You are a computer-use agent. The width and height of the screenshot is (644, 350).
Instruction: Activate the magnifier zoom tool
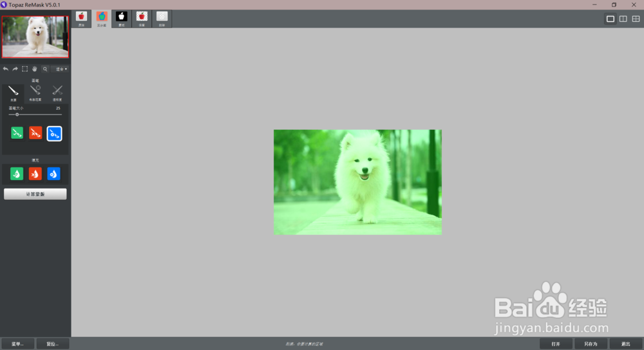point(45,69)
